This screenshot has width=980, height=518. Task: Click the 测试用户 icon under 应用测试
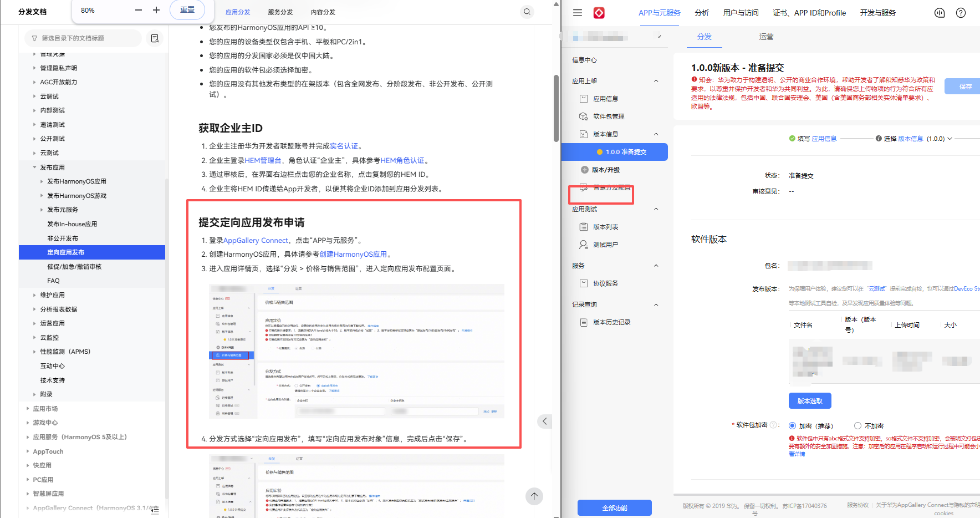click(x=584, y=244)
